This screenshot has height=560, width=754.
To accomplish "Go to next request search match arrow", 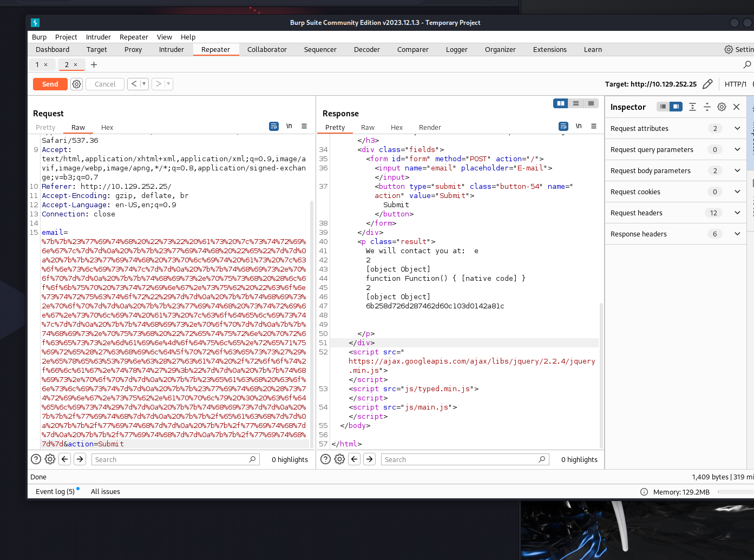I will [x=80, y=459].
